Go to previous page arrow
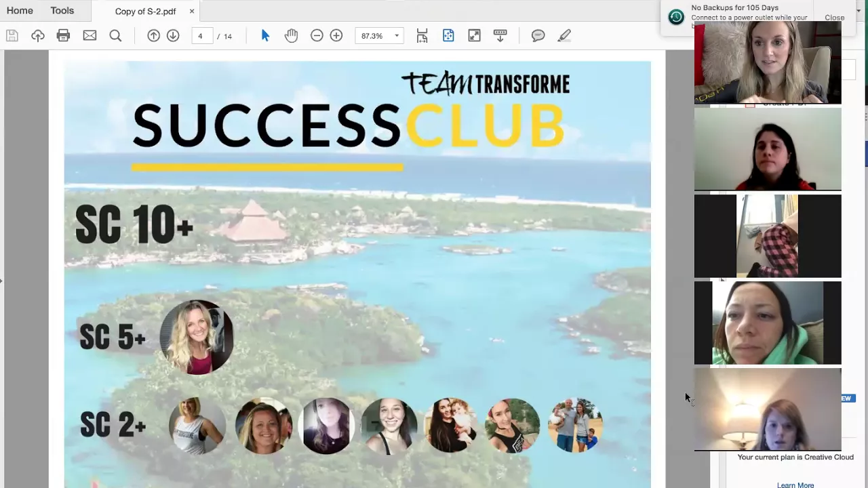This screenshot has height=488, width=868. 154,36
